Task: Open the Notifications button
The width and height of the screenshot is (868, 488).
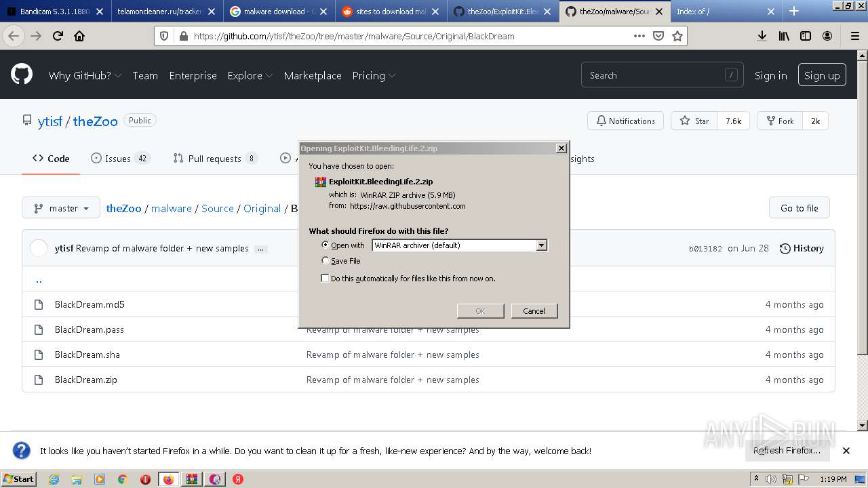Action: pos(625,121)
